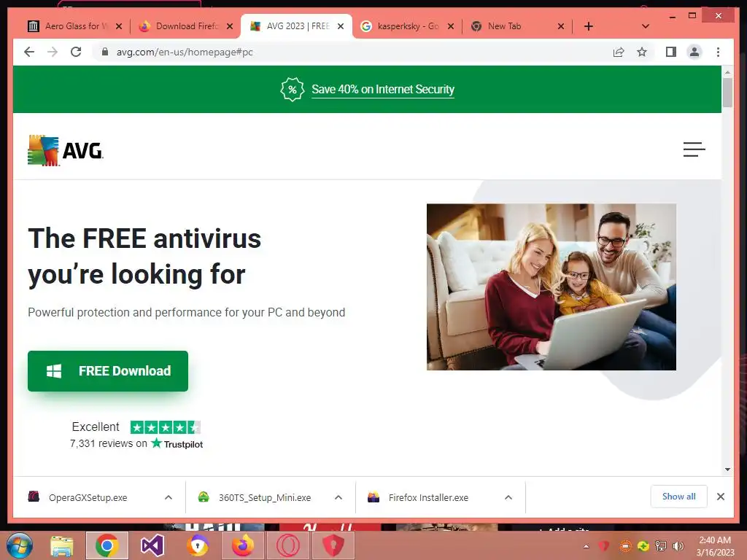Select the AVG 2023 tab
The height and width of the screenshot is (560, 747).
pos(296,26)
